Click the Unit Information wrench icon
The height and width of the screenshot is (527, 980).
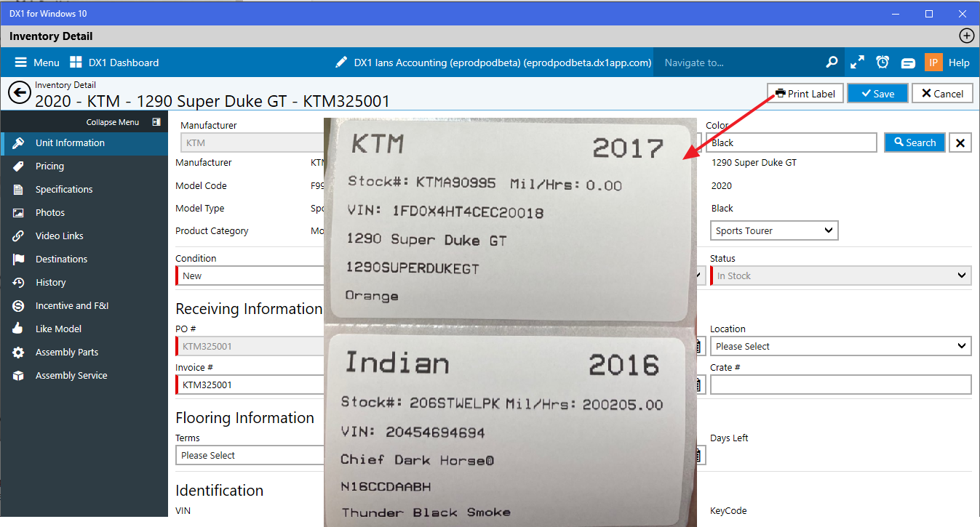click(x=19, y=143)
